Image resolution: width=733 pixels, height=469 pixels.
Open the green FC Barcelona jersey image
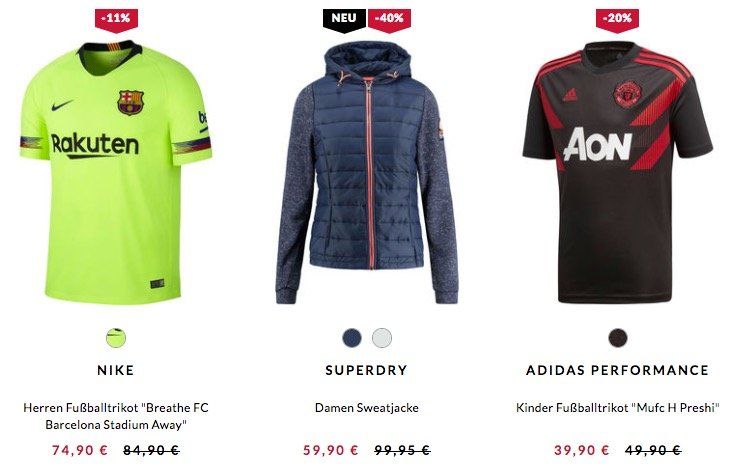pos(116,172)
